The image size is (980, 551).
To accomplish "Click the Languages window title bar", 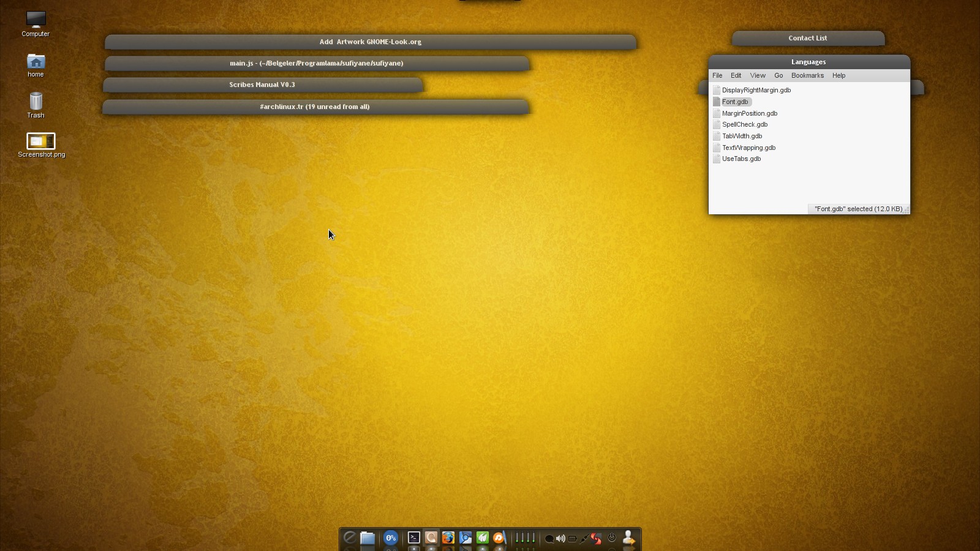I will (809, 62).
